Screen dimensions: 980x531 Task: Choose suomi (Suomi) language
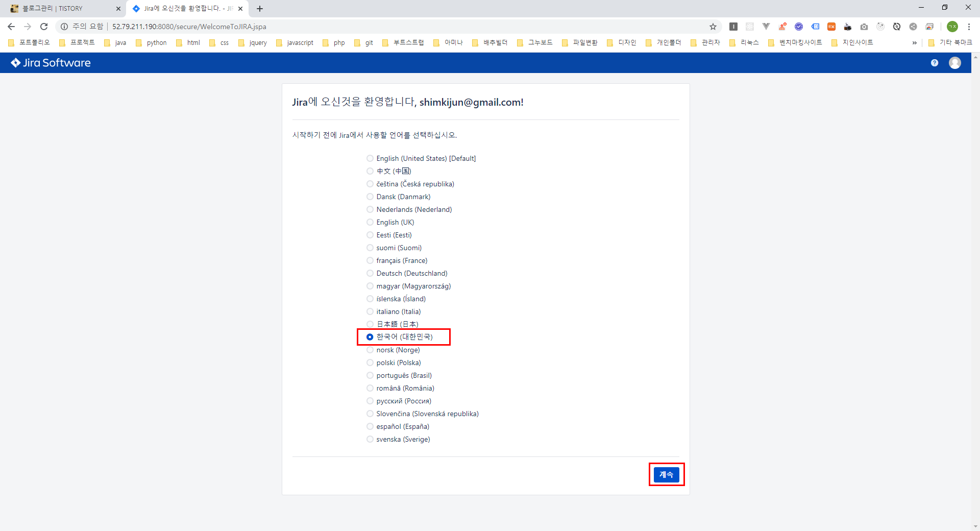(370, 248)
